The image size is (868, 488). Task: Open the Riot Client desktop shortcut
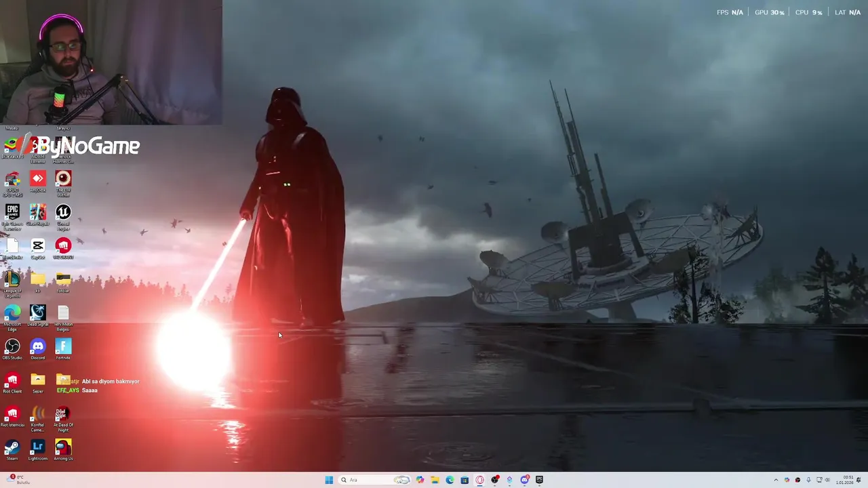coord(12,383)
